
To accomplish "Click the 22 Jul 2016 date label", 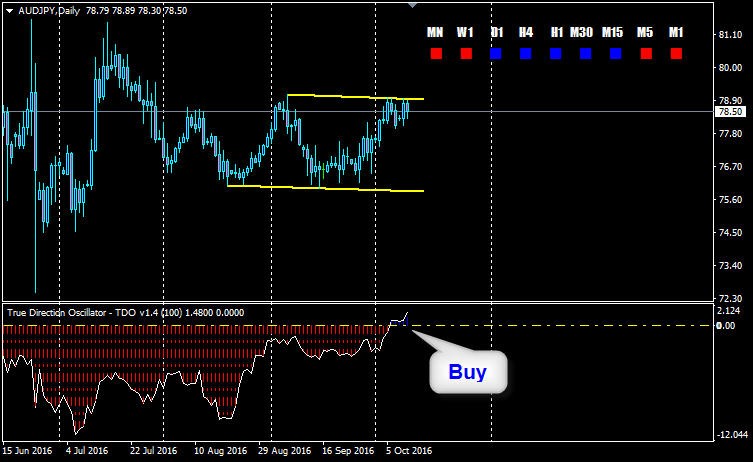I will click(x=153, y=451).
